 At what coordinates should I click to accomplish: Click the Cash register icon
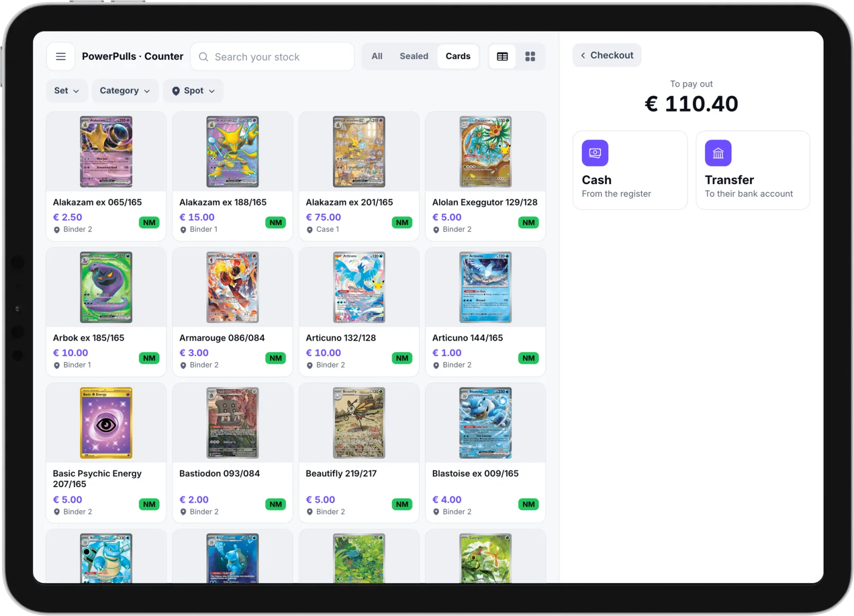(595, 153)
